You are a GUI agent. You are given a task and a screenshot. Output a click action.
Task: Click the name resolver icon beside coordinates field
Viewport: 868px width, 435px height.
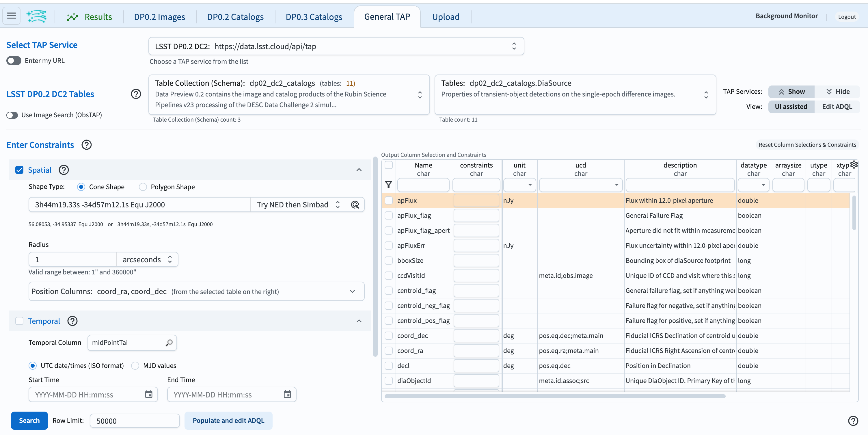(355, 205)
